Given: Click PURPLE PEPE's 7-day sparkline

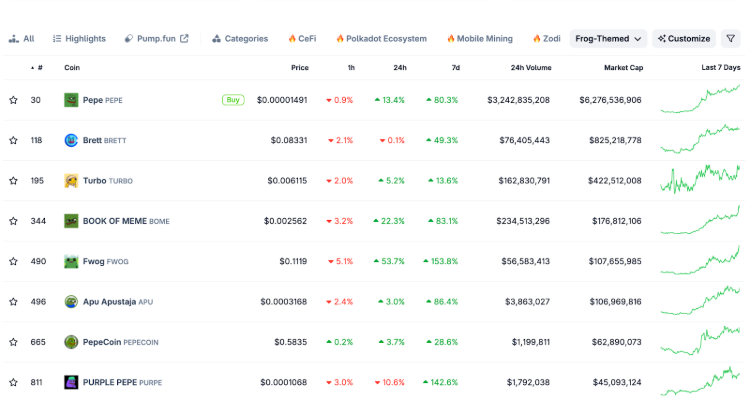Looking at the screenshot, I should (x=700, y=381).
